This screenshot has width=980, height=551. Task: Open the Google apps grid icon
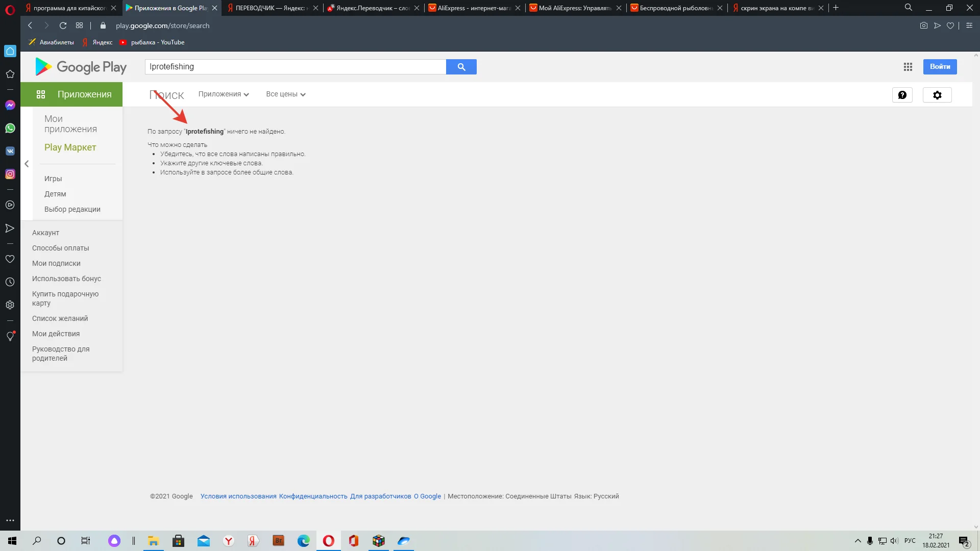click(x=908, y=67)
